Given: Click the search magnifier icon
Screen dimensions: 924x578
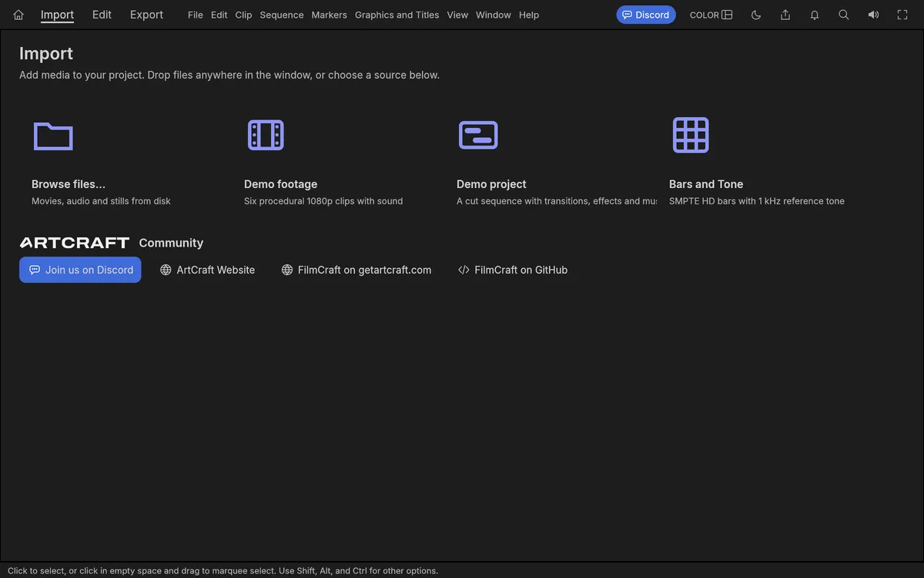Looking at the screenshot, I should click(844, 15).
